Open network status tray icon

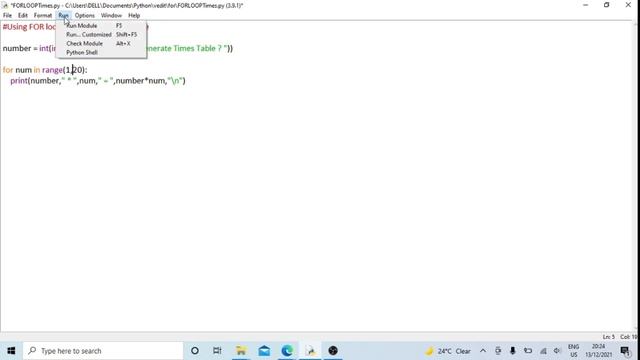[543, 351]
